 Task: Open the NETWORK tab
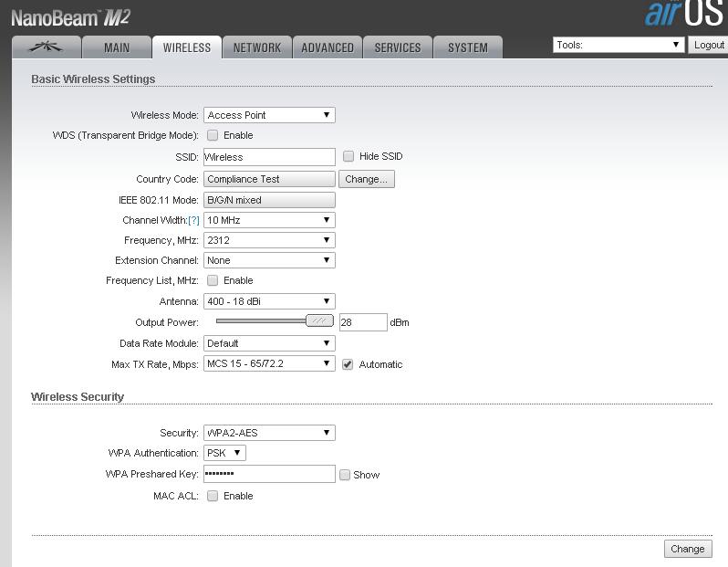[257, 47]
